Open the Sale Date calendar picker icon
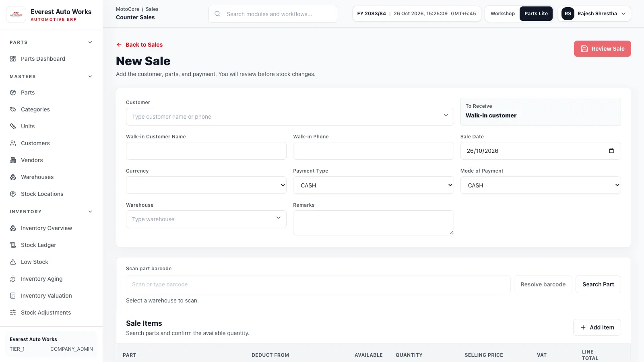Screen dimensions: 644x362 pos(611,151)
